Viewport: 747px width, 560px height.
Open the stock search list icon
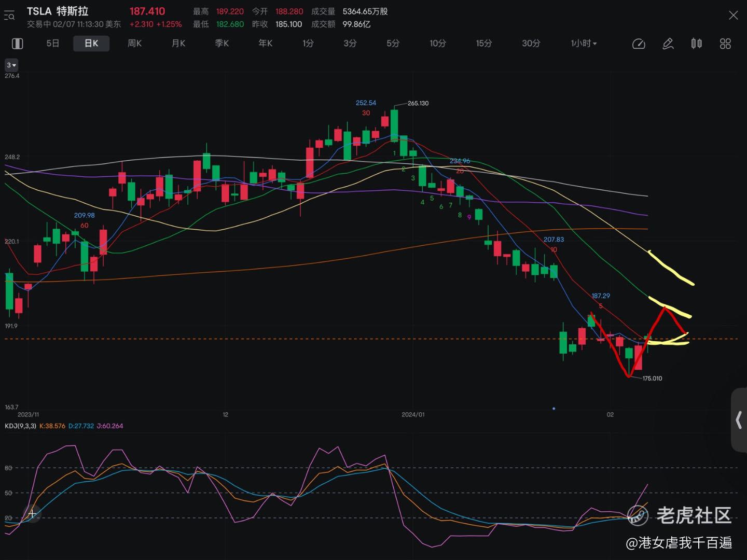(x=9, y=17)
